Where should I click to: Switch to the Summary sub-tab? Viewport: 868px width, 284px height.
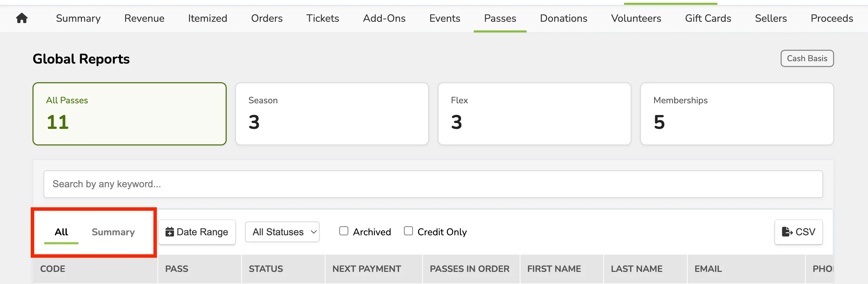click(x=113, y=232)
